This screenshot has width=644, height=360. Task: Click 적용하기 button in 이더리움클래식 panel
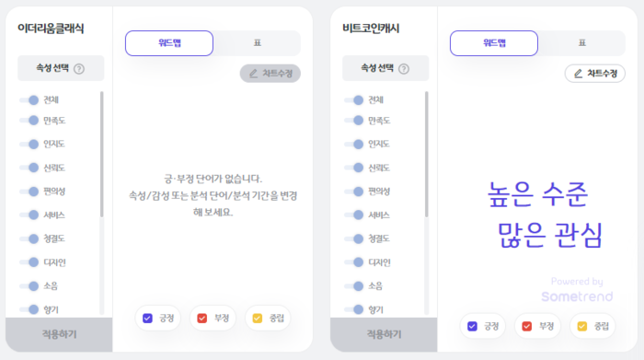click(59, 334)
